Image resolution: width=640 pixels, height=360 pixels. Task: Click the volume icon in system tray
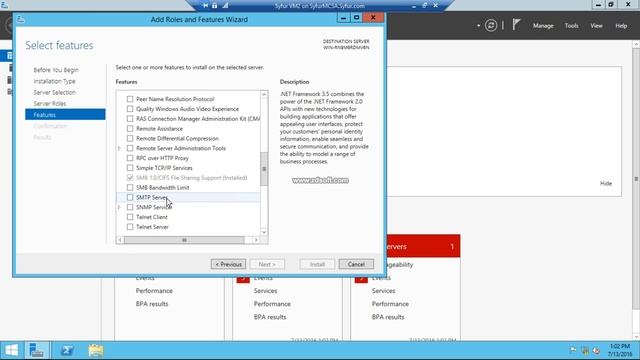[x=596, y=350]
